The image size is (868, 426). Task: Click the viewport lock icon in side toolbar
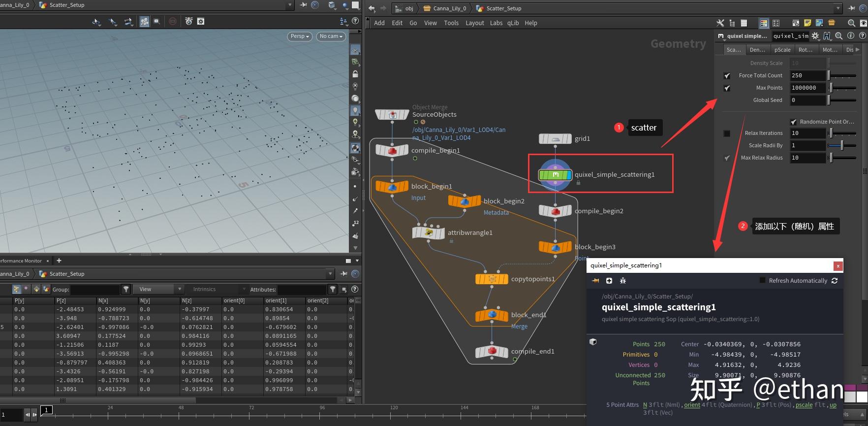[x=355, y=74]
